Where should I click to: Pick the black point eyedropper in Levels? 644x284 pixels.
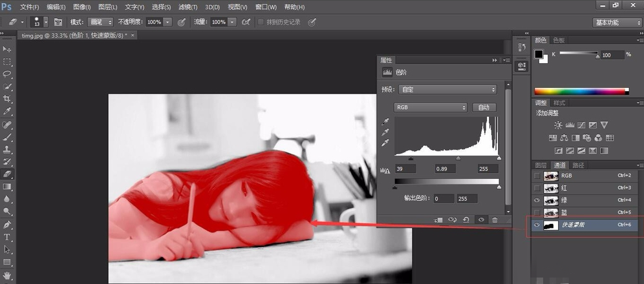[386, 121]
